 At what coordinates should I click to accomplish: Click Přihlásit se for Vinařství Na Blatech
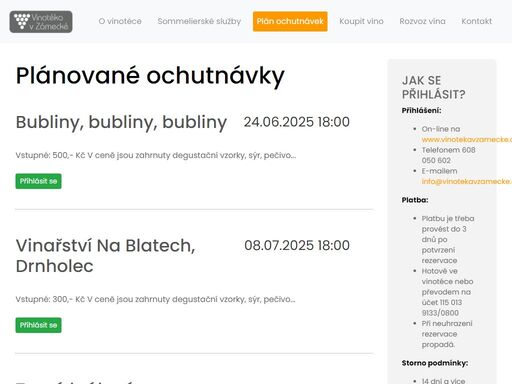click(x=38, y=325)
